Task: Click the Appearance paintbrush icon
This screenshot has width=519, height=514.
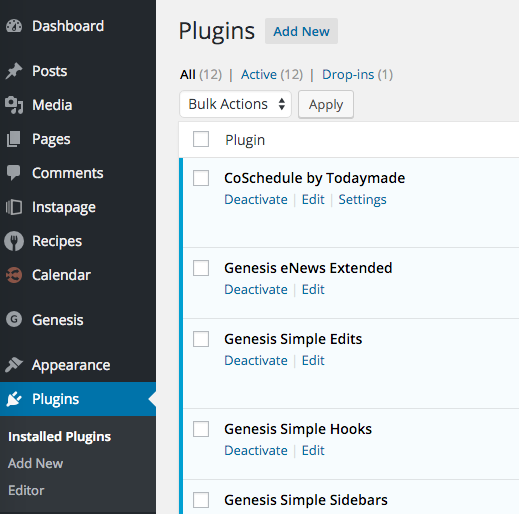Action: 14,365
